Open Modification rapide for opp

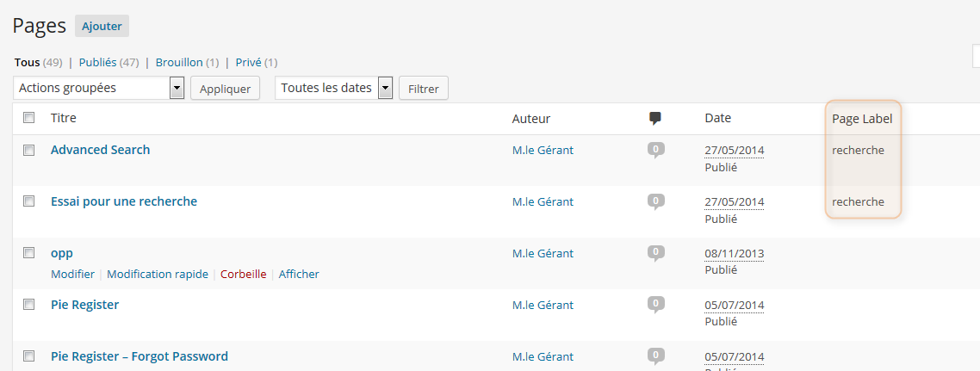(x=158, y=275)
